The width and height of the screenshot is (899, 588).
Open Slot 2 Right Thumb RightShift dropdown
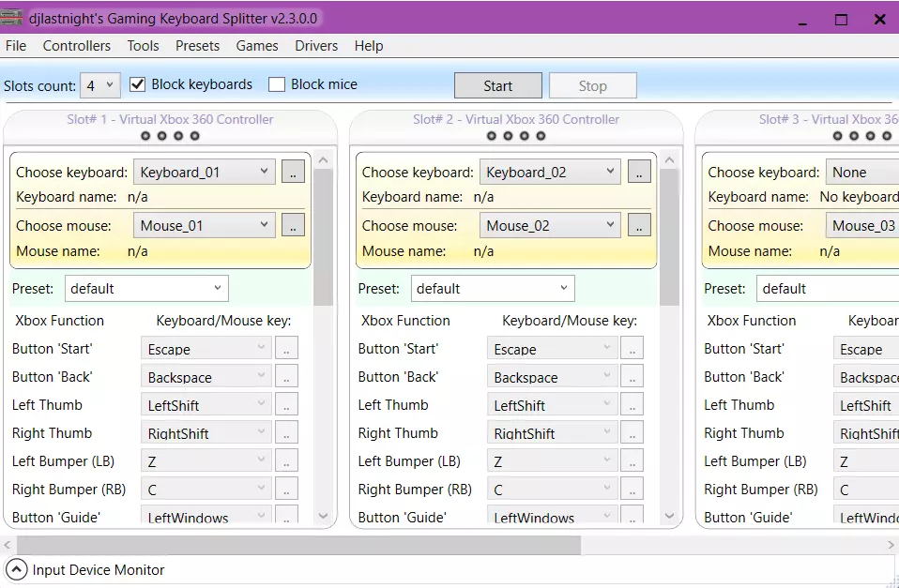coord(552,432)
